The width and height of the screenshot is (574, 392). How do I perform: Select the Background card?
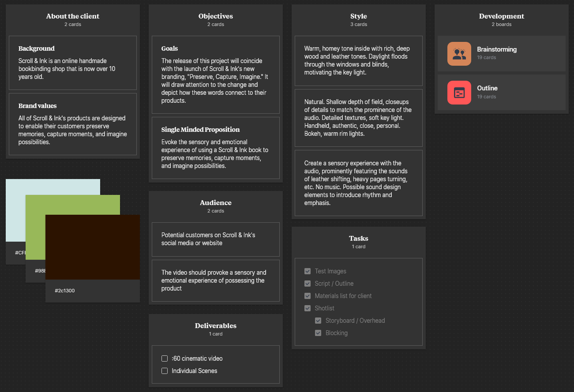click(x=73, y=63)
